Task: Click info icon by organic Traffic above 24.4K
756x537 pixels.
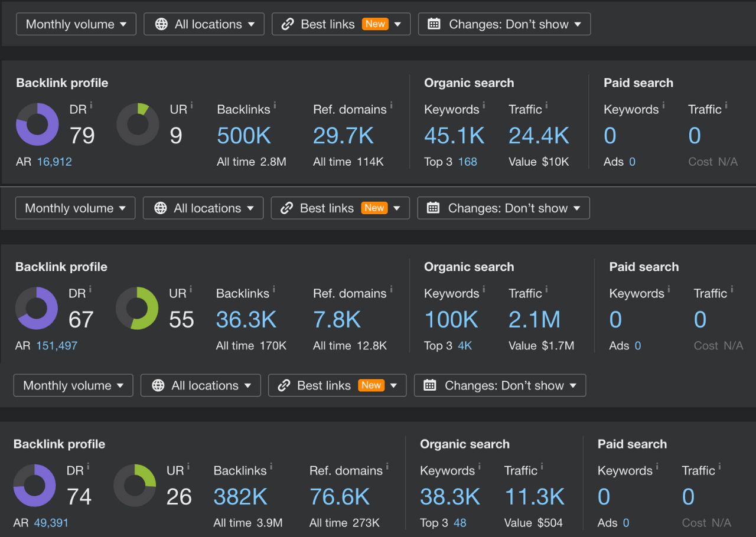Action: tap(546, 104)
